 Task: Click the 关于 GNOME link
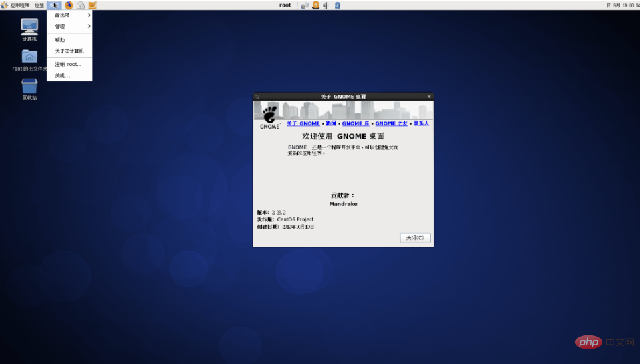click(x=303, y=123)
